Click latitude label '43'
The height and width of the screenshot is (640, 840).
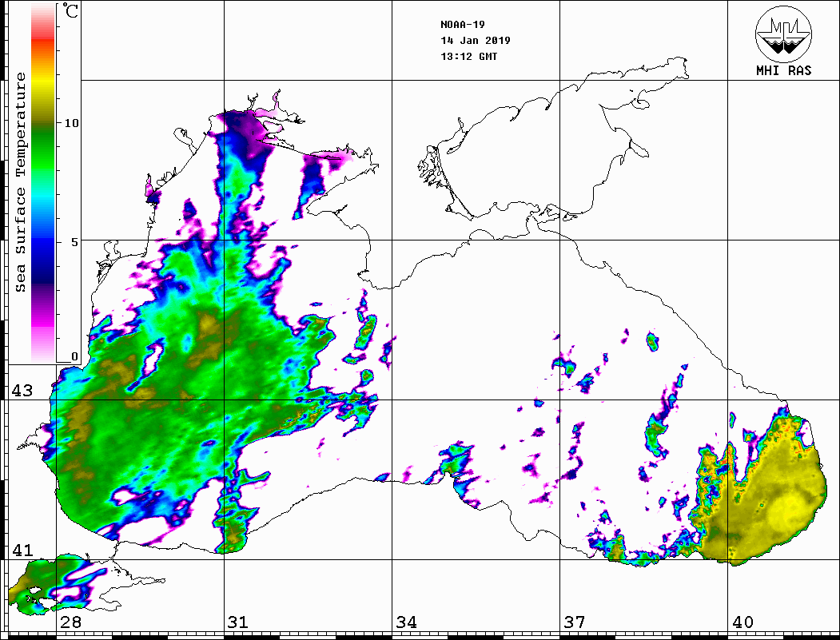[x=22, y=391]
